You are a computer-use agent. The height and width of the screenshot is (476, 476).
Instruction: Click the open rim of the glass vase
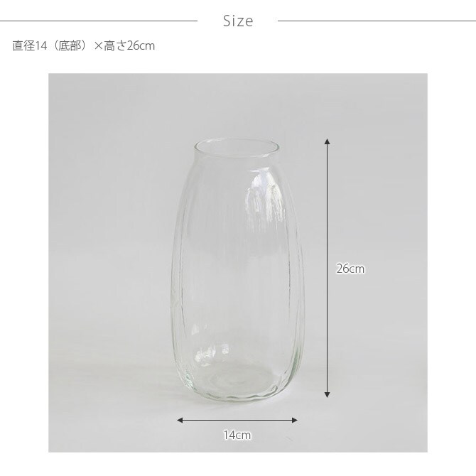click(x=237, y=148)
